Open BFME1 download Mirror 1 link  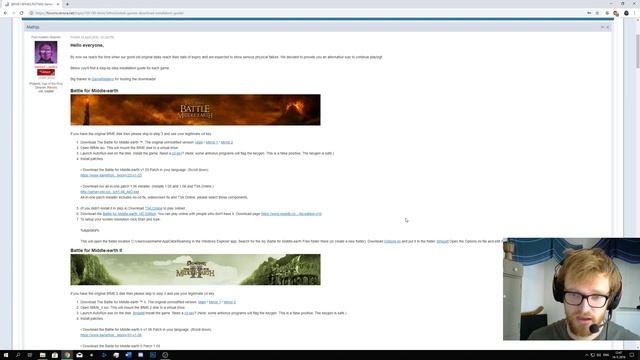pos(212,142)
